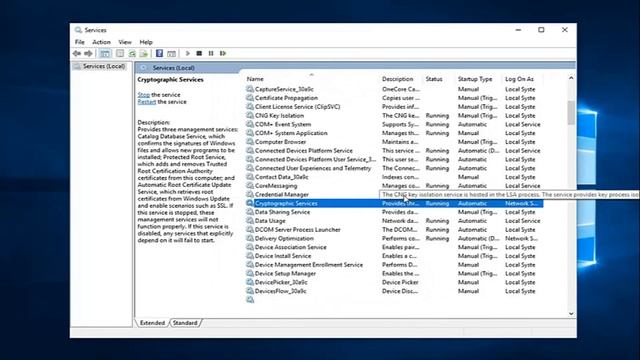
Task: Select Contact Data_30a9c service
Action: [394, 177]
